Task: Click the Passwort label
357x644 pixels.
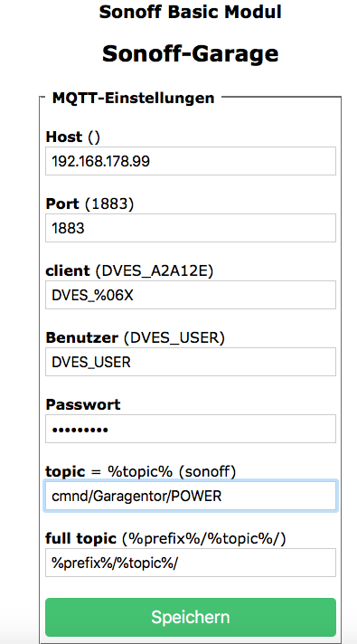Action: [x=83, y=404]
